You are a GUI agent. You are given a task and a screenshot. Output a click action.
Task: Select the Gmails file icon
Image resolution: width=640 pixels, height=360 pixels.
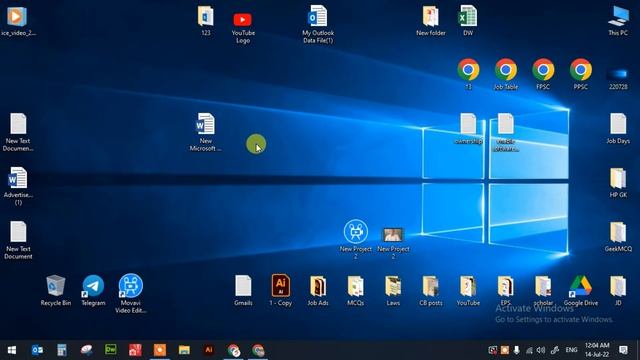coord(243,286)
